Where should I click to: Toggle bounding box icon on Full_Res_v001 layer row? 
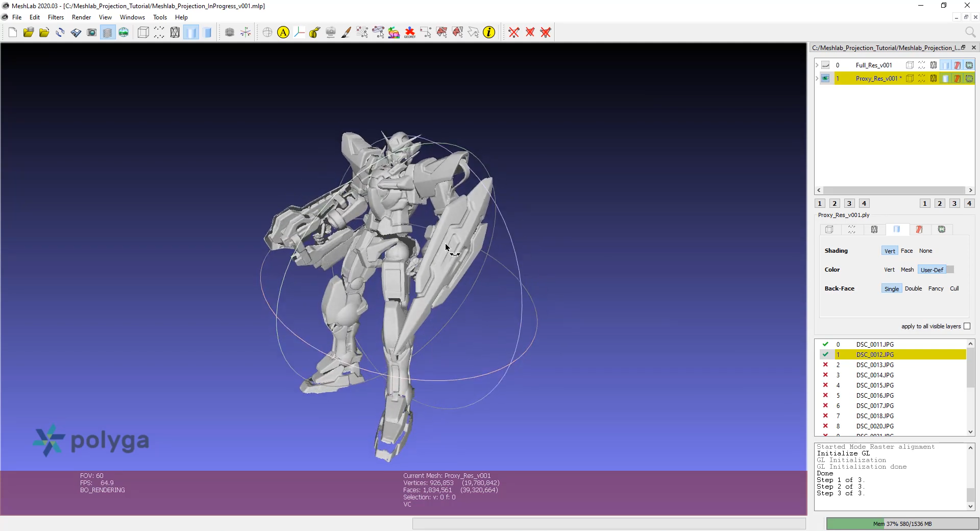pyautogui.click(x=910, y=65)
